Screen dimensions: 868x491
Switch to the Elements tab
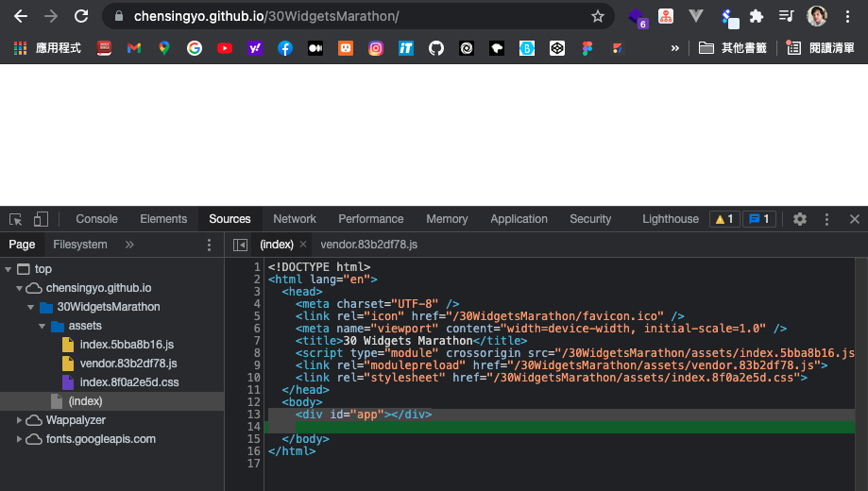[x=163, y=219]
